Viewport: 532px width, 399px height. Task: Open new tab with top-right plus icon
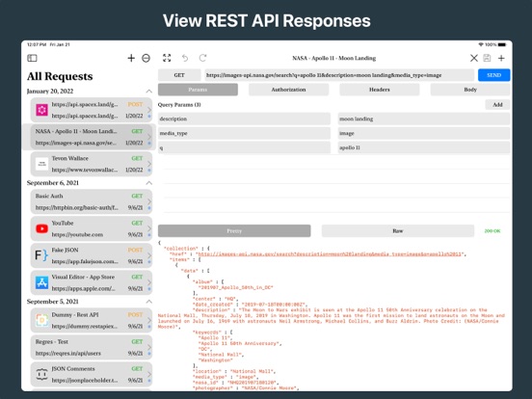(501, 58)
